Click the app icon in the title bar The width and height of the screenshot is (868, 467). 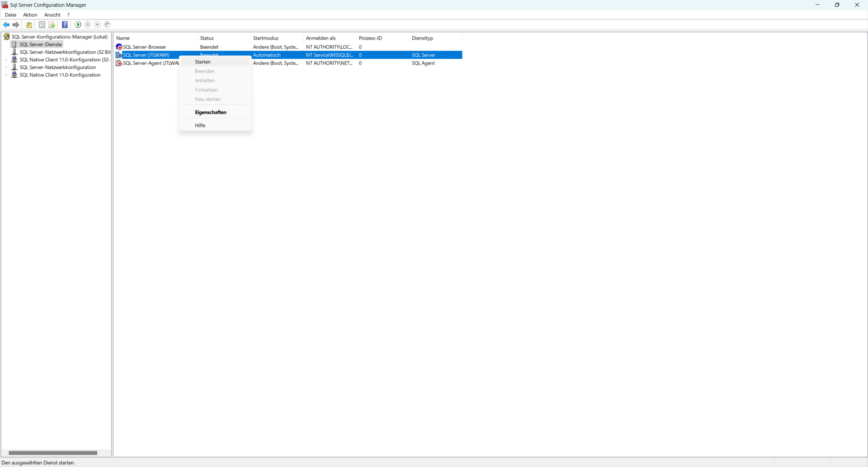5,5
